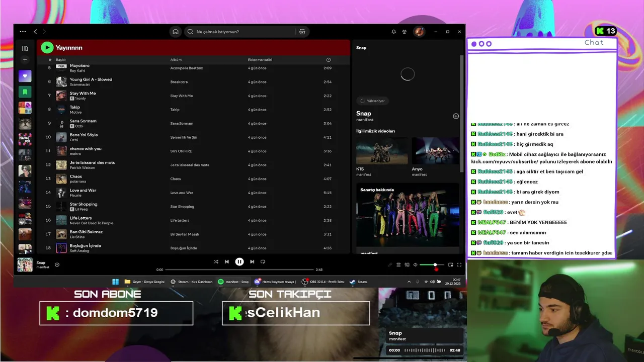Select the track Boşluğun İçinde title
Image resolution: width=644 pixels, height=362 pixels.
tap(85, 245)
